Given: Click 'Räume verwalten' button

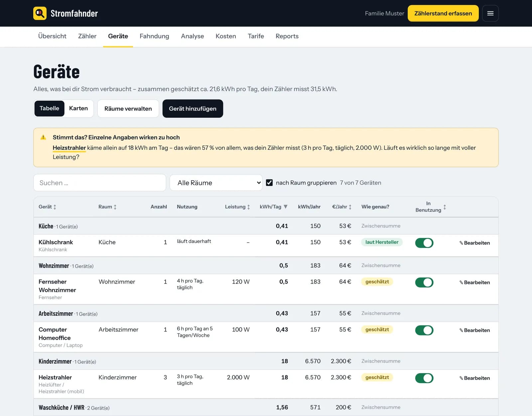Looking at the screenshot, I should pos(128,108).
